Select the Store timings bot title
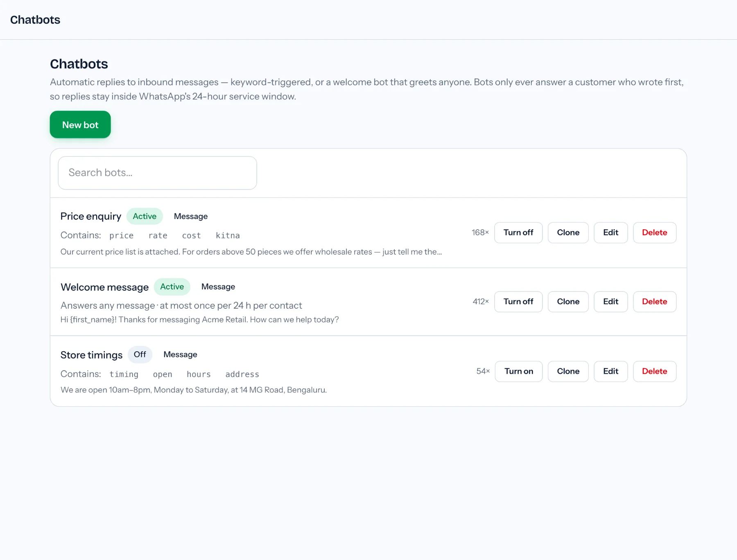The width and height of the screenshot is (737, 560). coord(91,355)
